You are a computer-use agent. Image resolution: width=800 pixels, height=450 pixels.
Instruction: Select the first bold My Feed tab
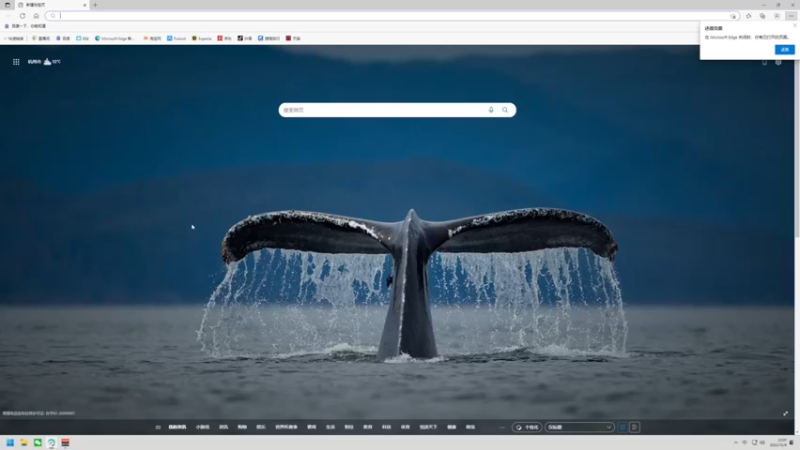pos(178,427)
